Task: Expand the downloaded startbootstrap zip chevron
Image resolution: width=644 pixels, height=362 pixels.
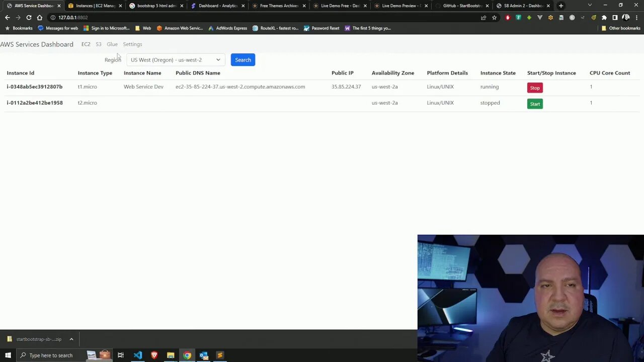Action: point(71,339)
